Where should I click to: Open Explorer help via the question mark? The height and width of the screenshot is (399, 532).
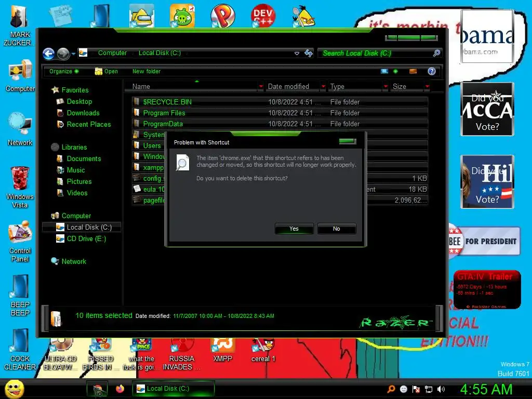coord(432,71)
